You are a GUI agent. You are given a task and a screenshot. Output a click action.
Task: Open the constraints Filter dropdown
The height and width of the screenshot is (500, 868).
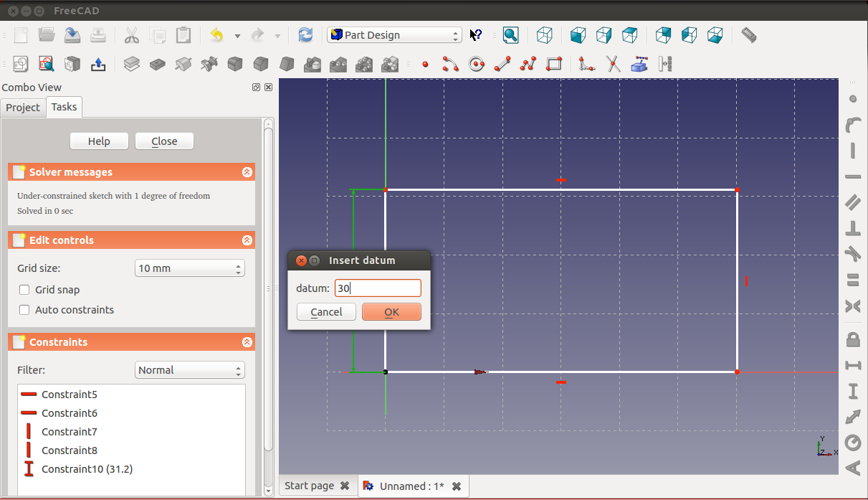(x=189, y=370)
